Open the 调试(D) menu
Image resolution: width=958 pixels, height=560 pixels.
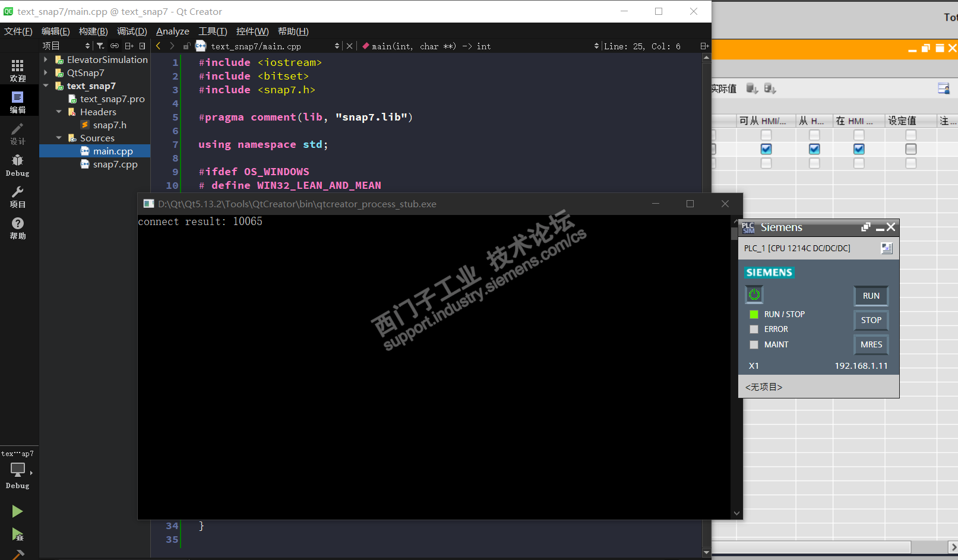[132, 31]
